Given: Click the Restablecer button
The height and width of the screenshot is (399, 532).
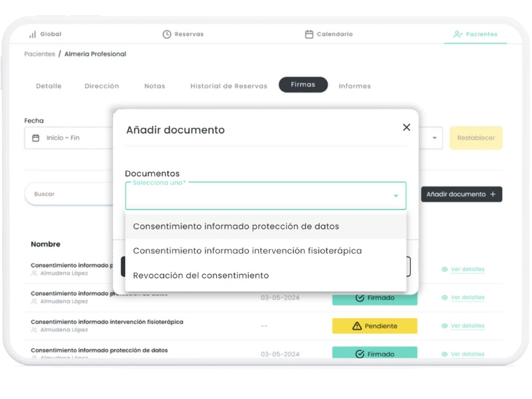Looking at the screenshot, I should [476, 138].
